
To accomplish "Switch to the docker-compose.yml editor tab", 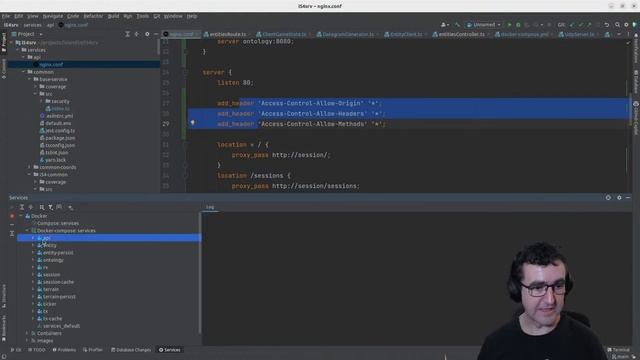I will tap(522, 34).
